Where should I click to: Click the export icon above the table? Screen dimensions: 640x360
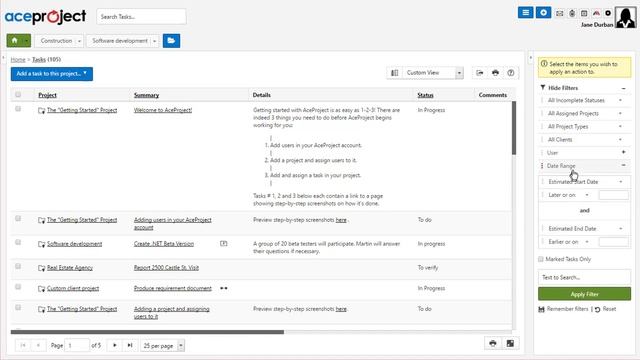480,73
